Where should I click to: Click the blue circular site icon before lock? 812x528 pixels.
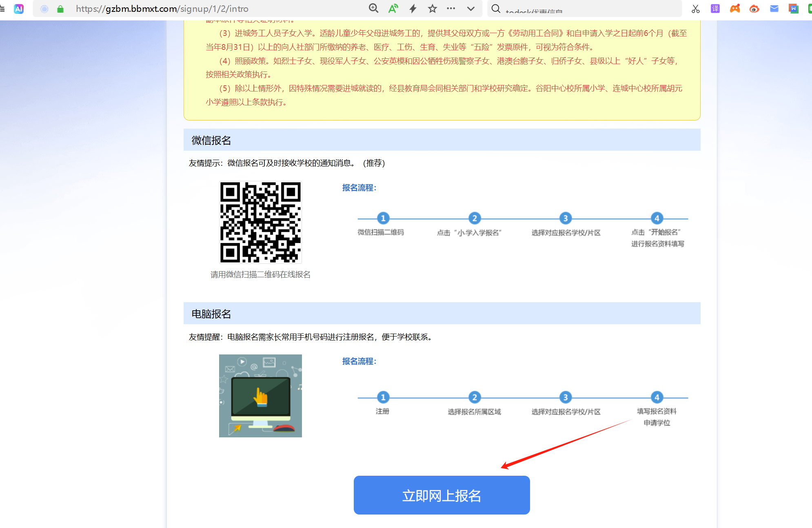point(44,9)
